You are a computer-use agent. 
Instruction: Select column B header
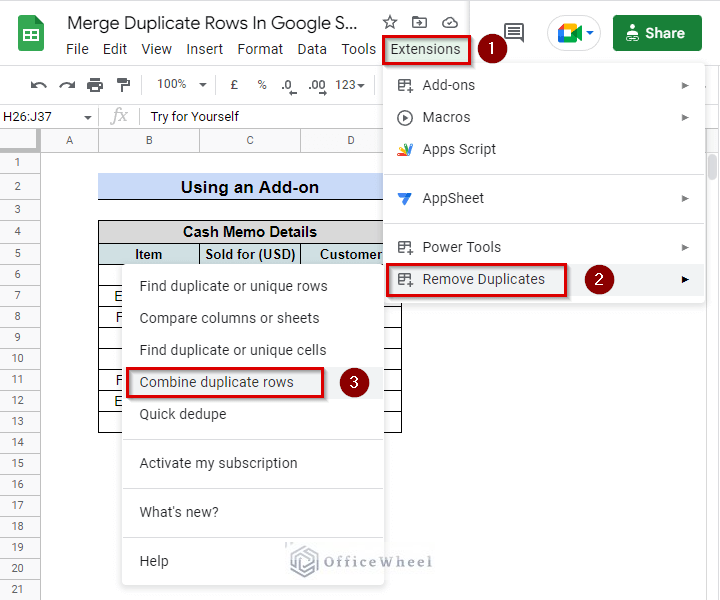click(x=149, y=140)
